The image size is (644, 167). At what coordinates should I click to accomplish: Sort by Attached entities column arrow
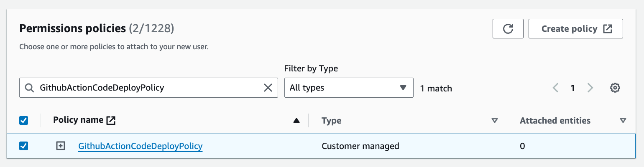tap(623, 121)
